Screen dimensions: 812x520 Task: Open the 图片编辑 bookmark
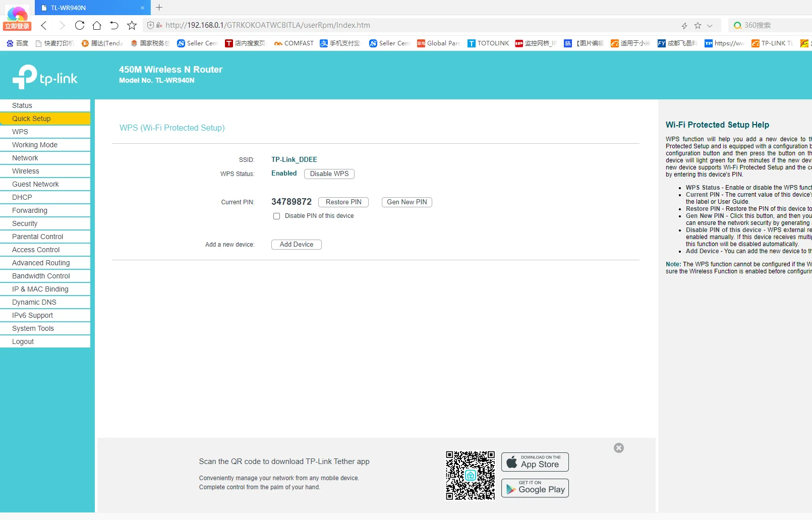[x=584, y=43]
